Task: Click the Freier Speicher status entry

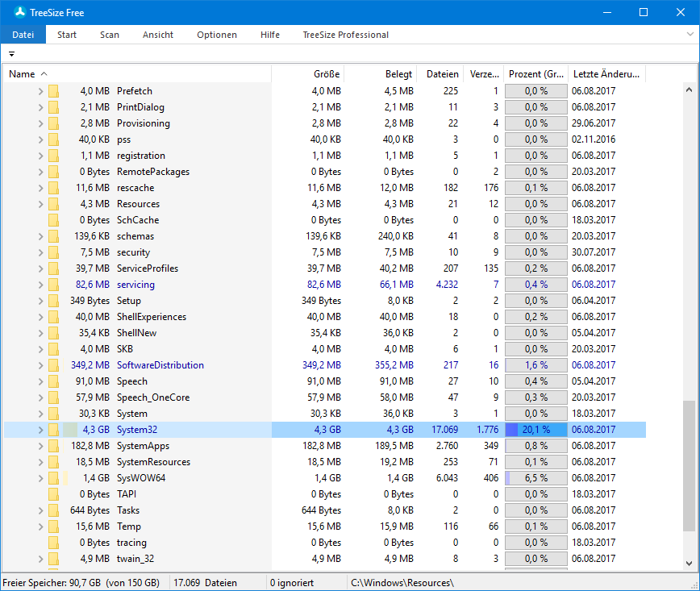Action: coord(81,583)
